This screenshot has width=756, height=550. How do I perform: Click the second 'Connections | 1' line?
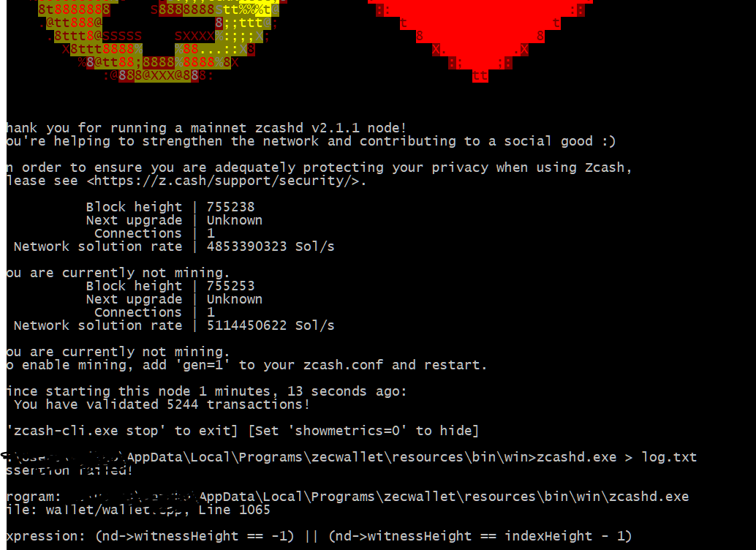click(x=154, y=312)
